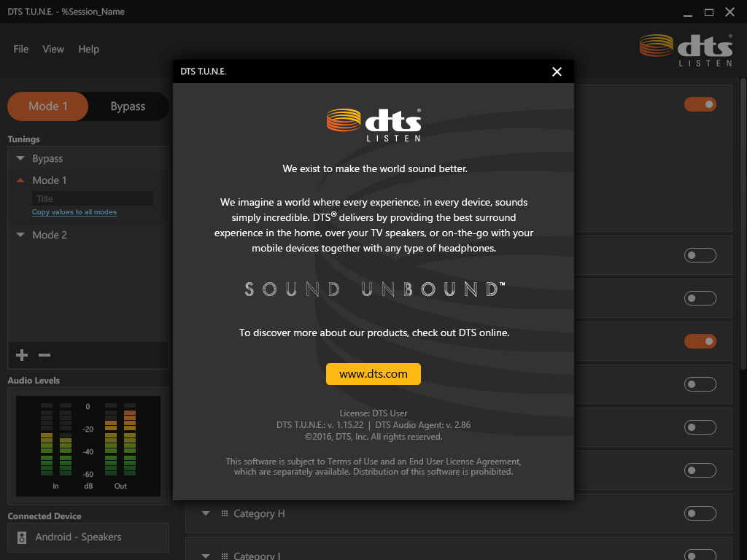
Task: Enable the toggle just above Category H's row
Action: (700, 470)
